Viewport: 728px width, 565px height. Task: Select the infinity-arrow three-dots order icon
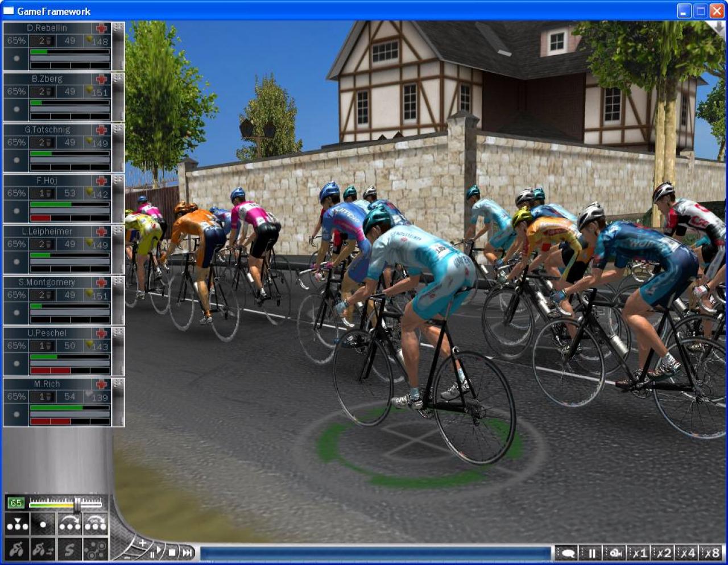[96, 524]
